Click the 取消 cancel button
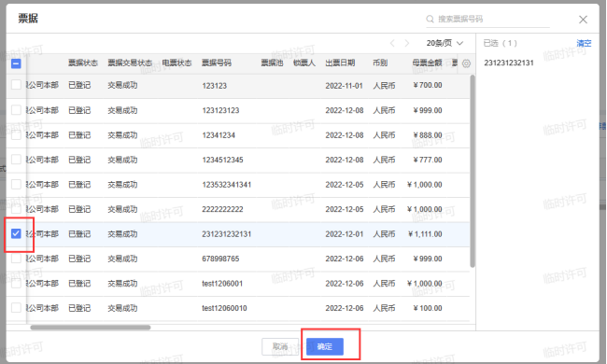 pos(280,346)
